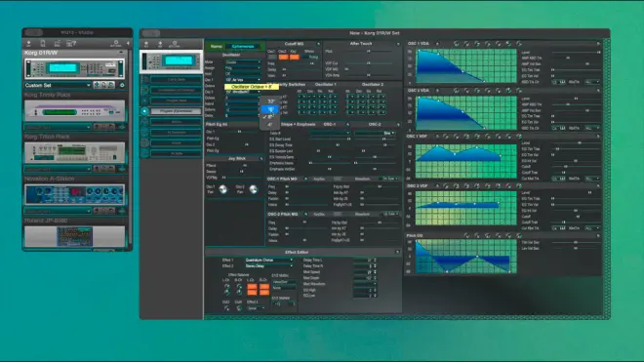Collapse the After Touch section
The width and height of the screenshot is (644, 362).
point(397,44)
